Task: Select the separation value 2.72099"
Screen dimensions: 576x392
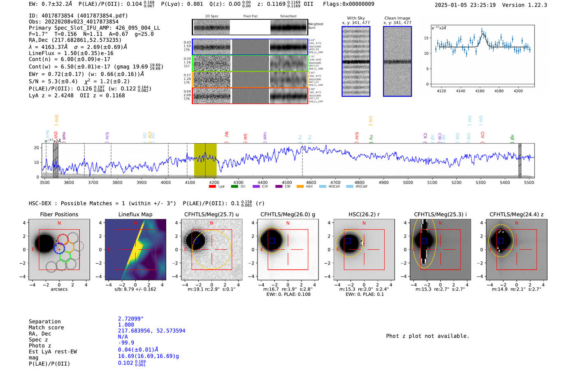Action: click(131, 319)
